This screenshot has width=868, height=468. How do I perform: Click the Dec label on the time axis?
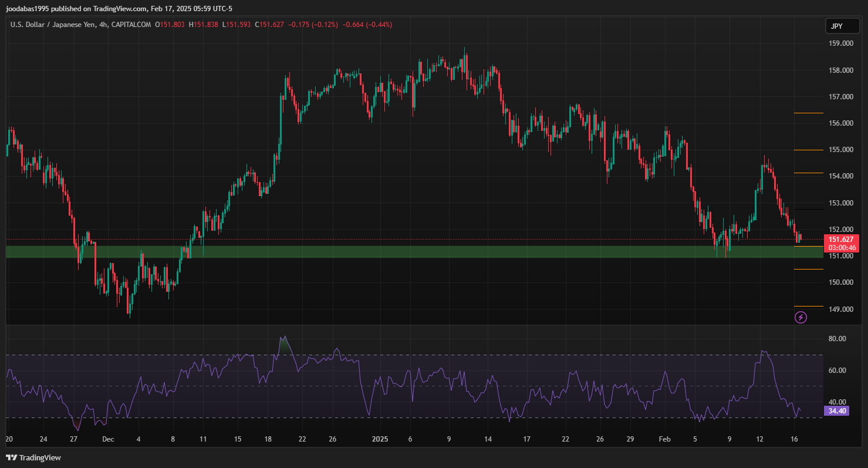[108, 439]
